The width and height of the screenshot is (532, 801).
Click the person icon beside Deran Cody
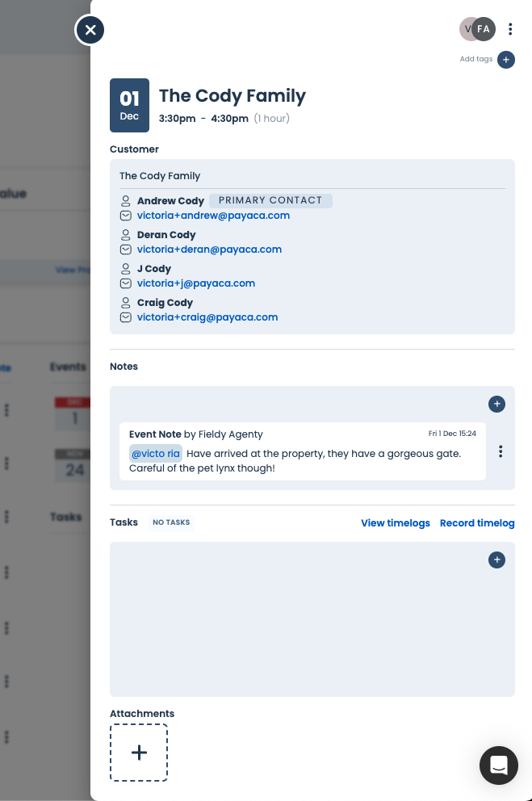[125, 234]
